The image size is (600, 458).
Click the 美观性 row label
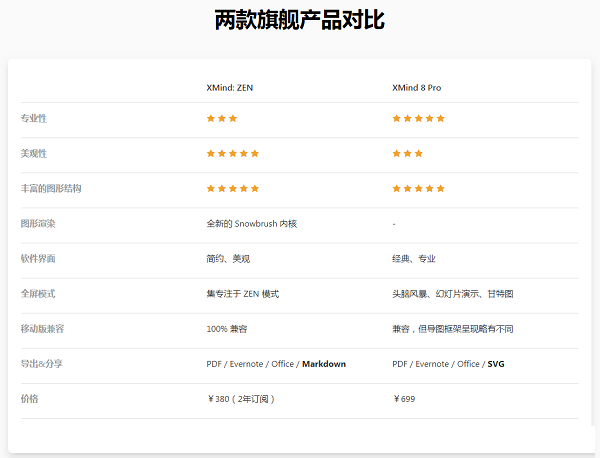coord(34,153)
